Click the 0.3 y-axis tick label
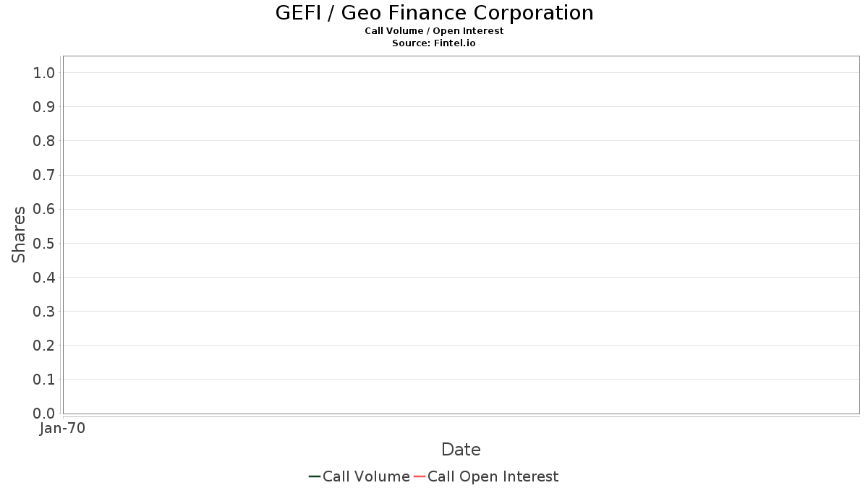Image resolution: width=868 pixels, height=488 pixels. pyautogui.click(x=44, y=312)
